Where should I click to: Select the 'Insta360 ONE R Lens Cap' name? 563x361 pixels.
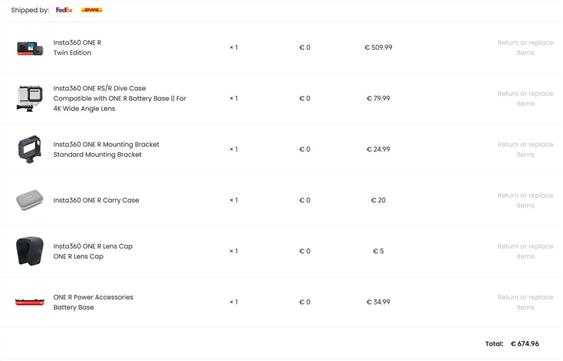click(x=93, y=246)
